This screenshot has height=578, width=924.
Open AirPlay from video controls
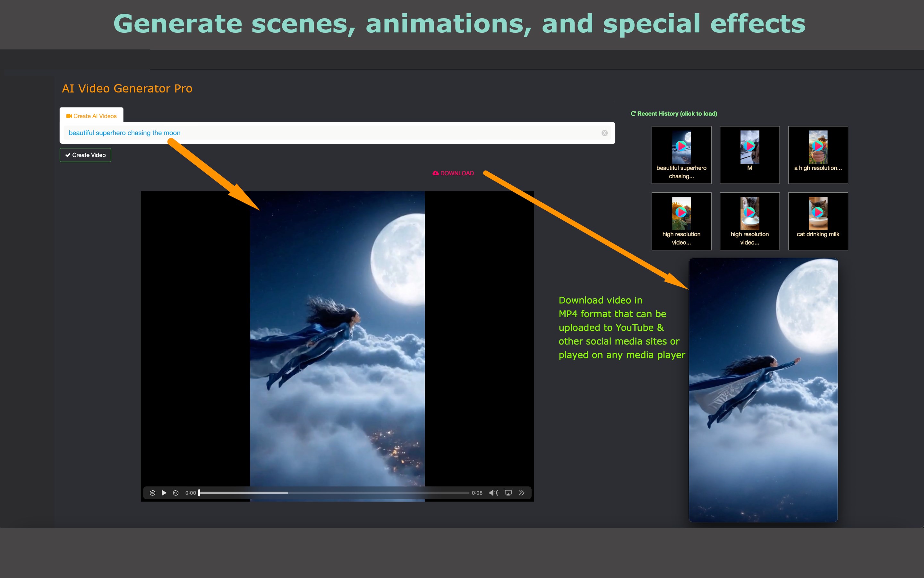(508, 493)
